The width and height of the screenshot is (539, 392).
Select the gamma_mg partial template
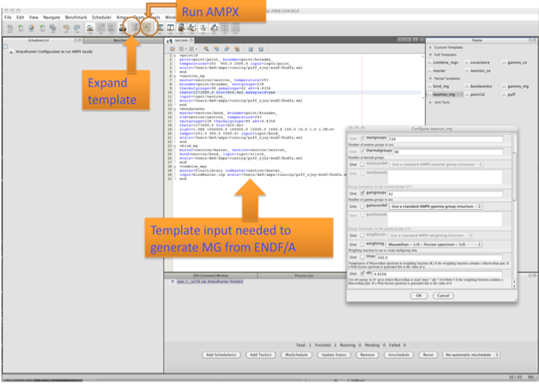[515, 87]
